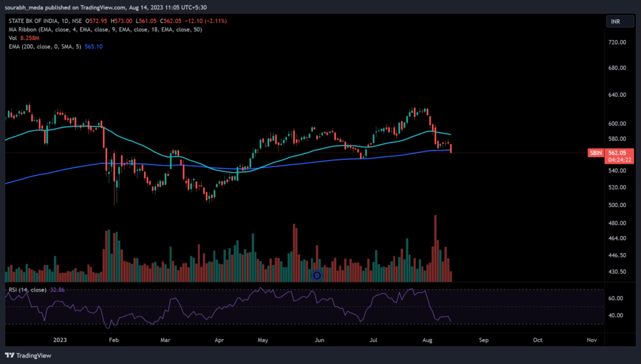Click the close price C562.05
The width and height of the screenshot is (641, 364).
[170, 21]
